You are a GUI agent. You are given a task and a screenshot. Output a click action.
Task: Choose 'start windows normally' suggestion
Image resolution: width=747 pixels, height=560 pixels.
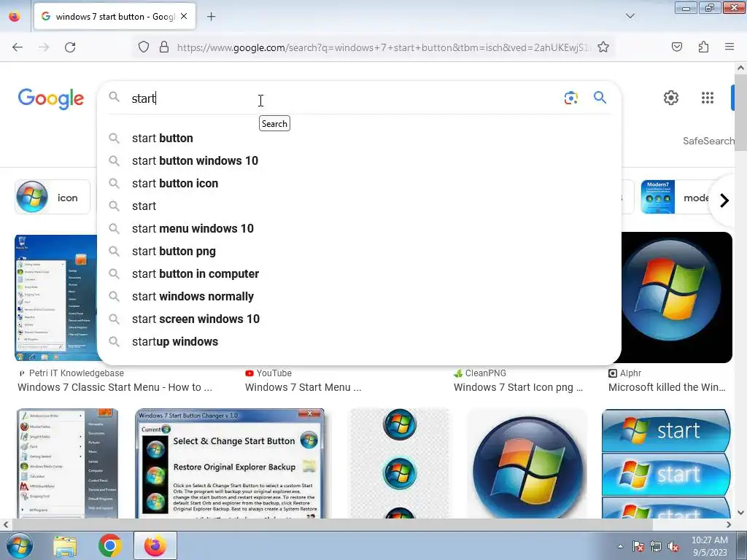pyautogui.click(x=359, y=296)
